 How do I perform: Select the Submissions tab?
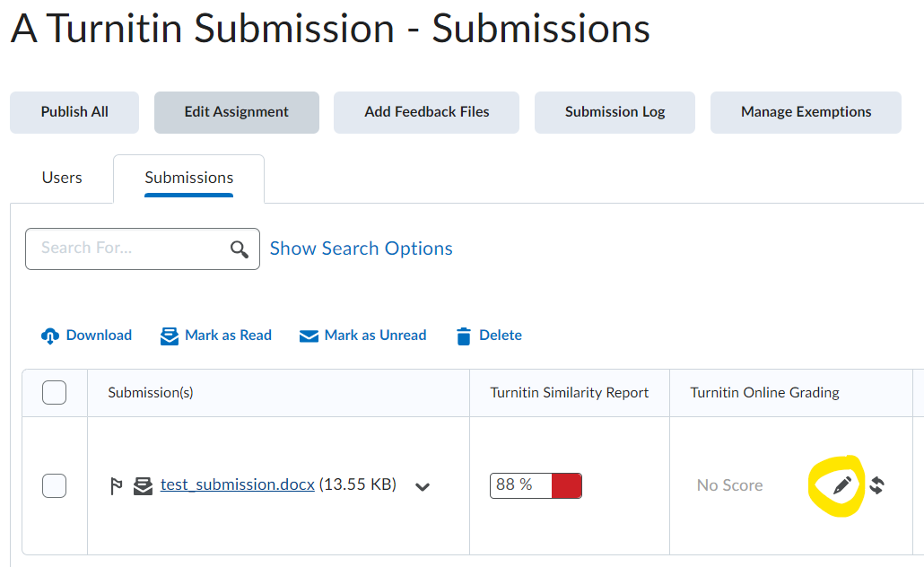pos(189,178)
